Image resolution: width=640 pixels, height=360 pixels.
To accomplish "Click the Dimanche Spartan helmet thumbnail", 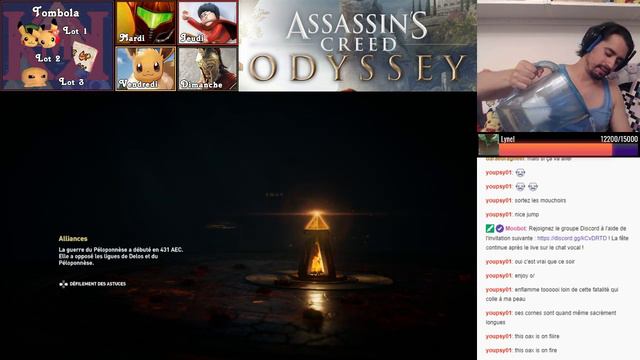I will coord(208,68).
